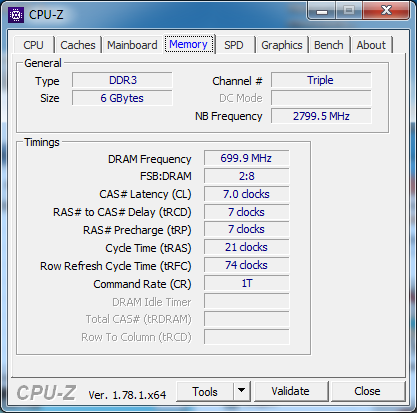Click the Validate button
Image resolution: width=417 pixels, height=413 pixels.
click(x=290, y=391)
